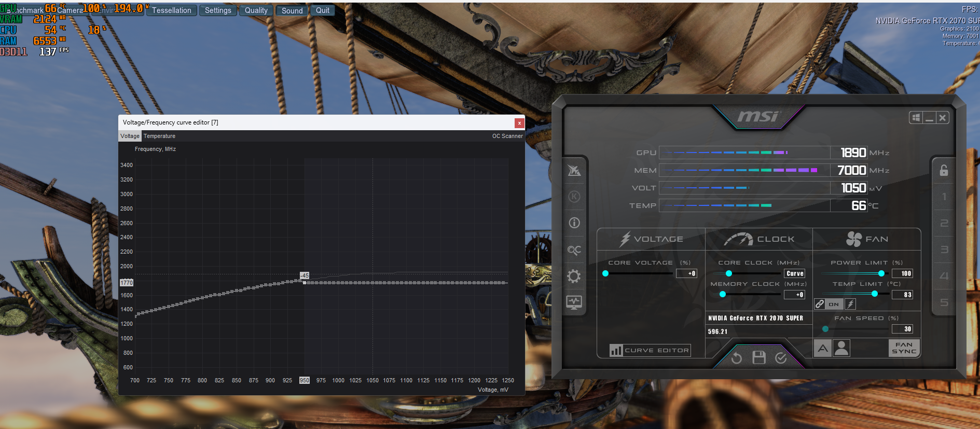Click the core clock 'Curve' value box
The width and height of the screenshot is (980, 429).
pyautogui.click(x=795, y=273)
